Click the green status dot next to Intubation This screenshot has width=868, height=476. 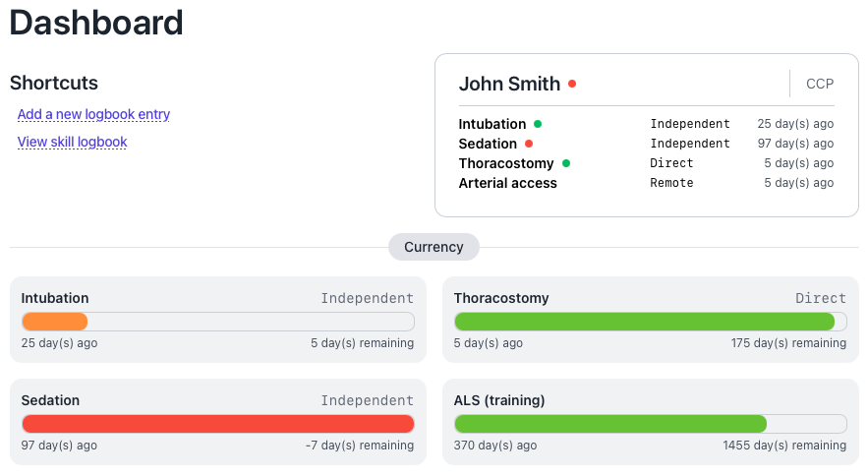point(538,124)
